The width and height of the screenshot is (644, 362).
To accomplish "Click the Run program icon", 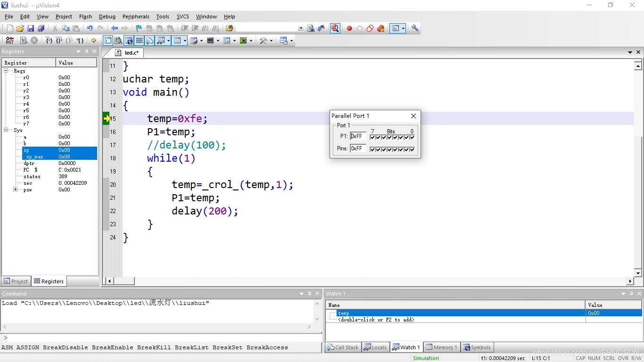I will click(24, 41).
